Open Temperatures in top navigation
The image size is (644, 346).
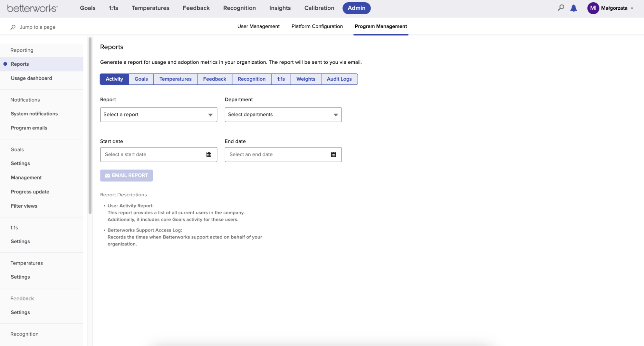[x=150, y=8]
